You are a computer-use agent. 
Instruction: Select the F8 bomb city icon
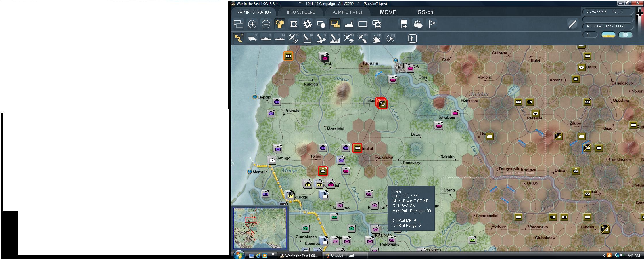tap(335, 38)
